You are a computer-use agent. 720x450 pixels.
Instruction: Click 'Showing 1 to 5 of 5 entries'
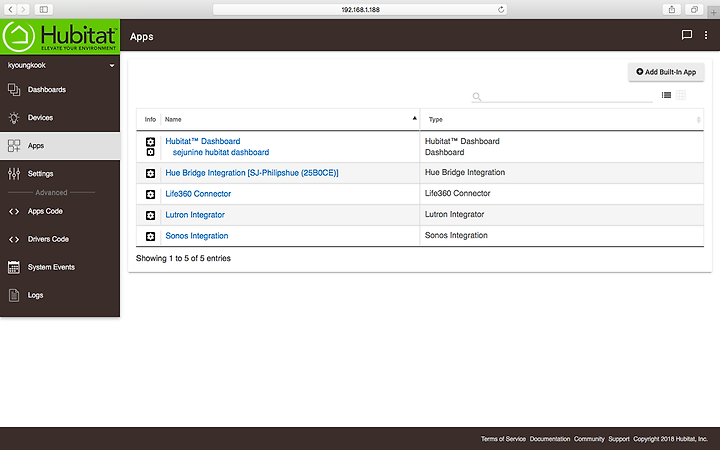coord(183,258)
